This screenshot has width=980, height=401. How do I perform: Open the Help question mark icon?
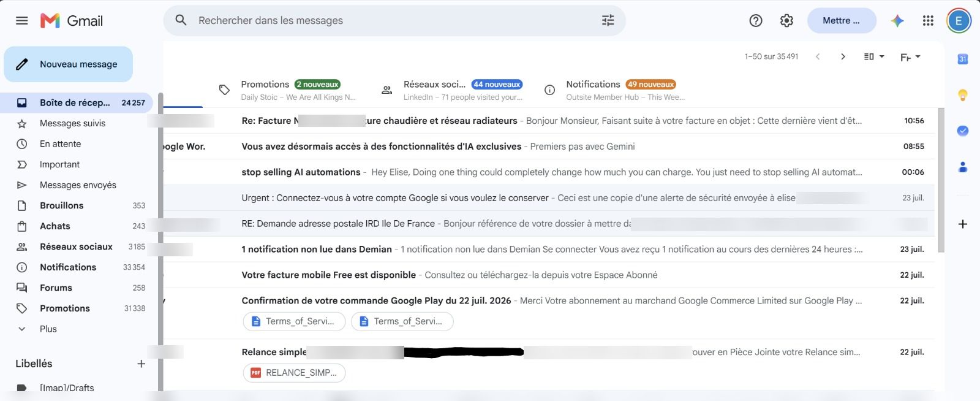pyautogui.click(x=756, y=21)
